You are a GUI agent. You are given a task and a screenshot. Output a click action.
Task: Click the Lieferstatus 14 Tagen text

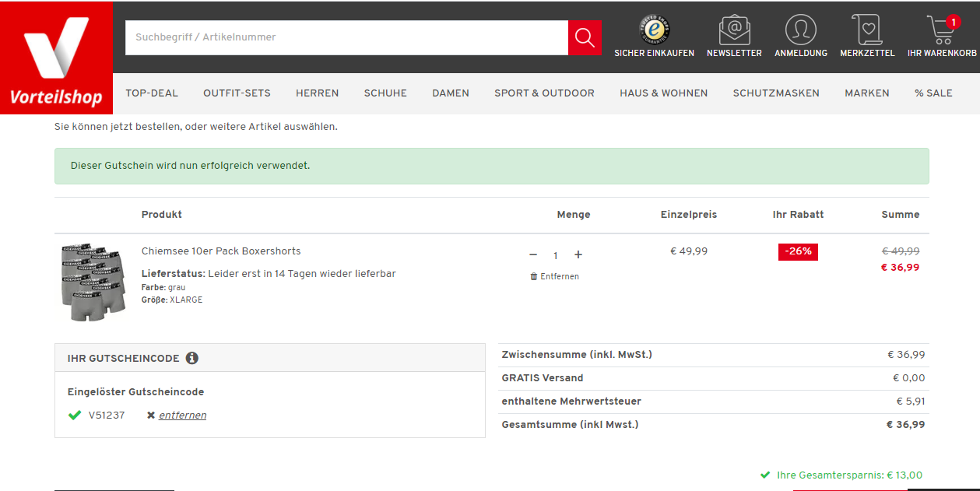pyautogui.click(x=269, y=274)
